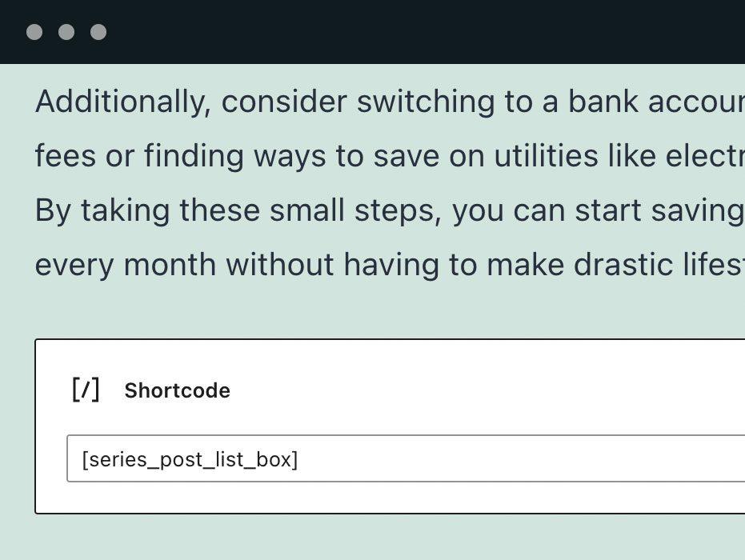The width and height of the screenshot is (745, 560).
Task: Place cursor in [series_post_list_box] shortcode text
Action: 190,459
